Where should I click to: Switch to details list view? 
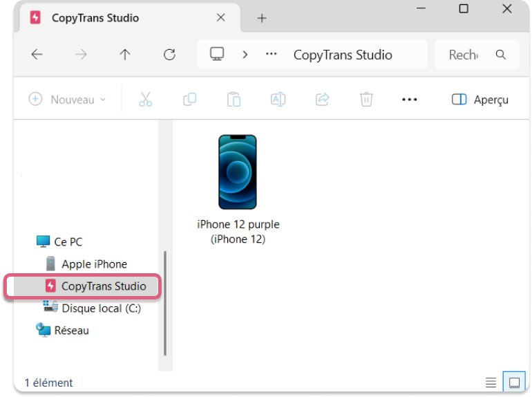[x=491, y=382]
